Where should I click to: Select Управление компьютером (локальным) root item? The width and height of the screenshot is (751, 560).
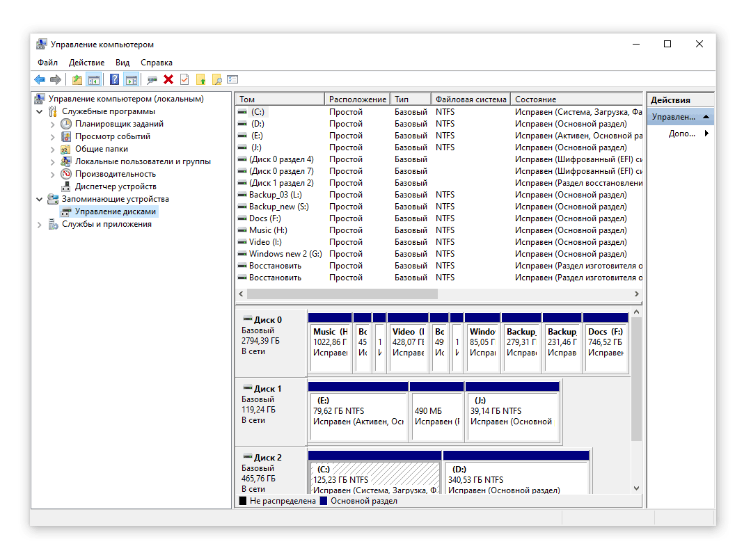pos(125,99)
